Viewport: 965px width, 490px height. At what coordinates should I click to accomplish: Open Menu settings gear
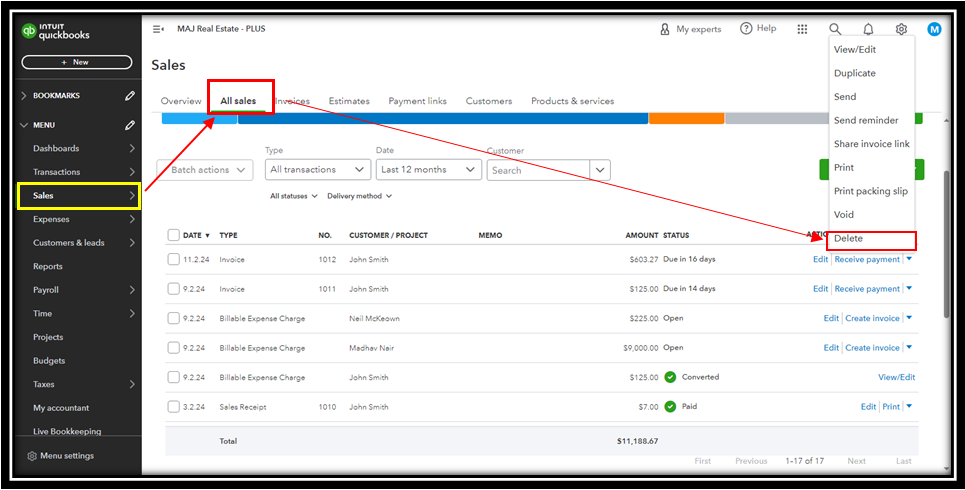coord(32,456)
